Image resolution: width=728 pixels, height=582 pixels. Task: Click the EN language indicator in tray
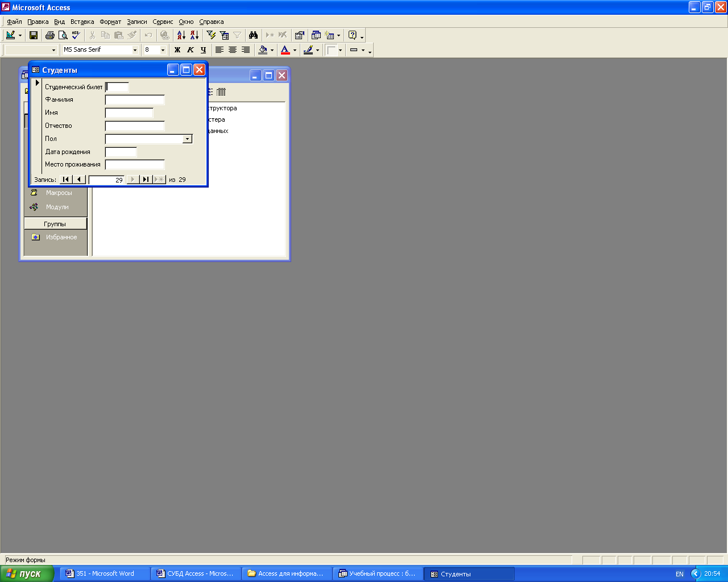click(680, 574)
